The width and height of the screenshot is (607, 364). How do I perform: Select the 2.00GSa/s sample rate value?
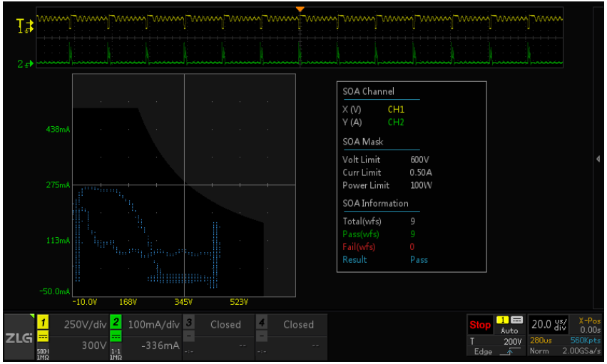[x=581, y=351]
